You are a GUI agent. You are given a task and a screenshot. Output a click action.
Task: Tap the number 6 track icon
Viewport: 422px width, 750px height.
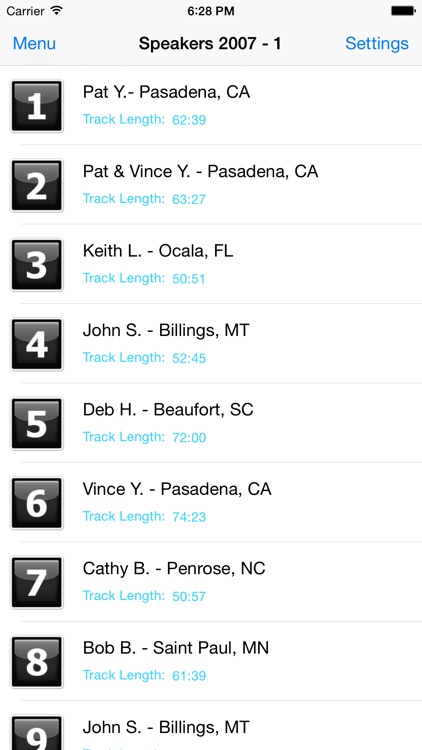[37, 503]
